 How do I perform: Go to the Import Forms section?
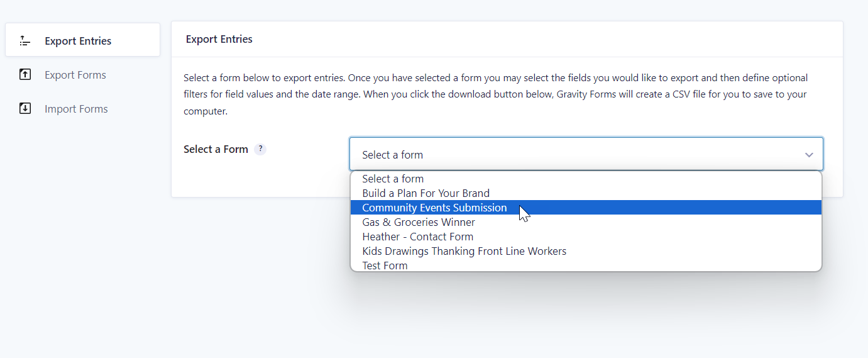tap(76, 109)
